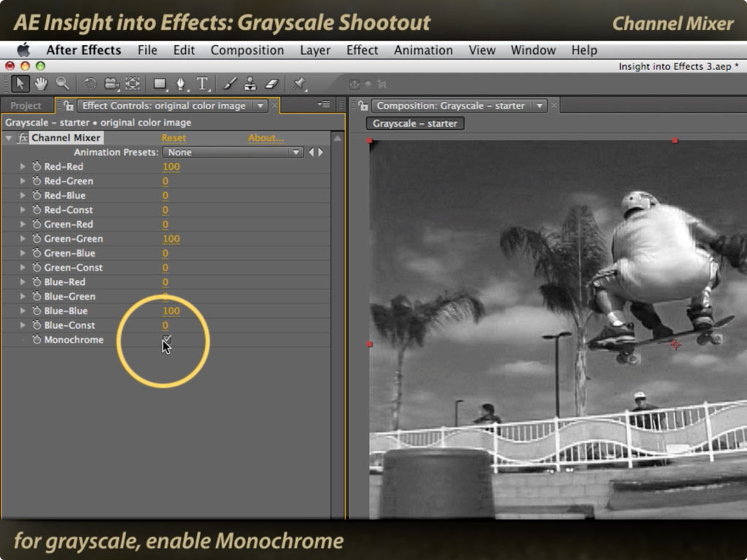Expand the Green-Green property
Viewport: 747px width, 560px height.
[x=23, y=238]
